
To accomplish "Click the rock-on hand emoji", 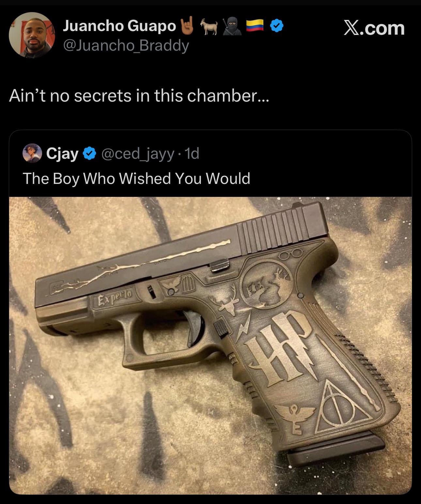I will (187, 26).
